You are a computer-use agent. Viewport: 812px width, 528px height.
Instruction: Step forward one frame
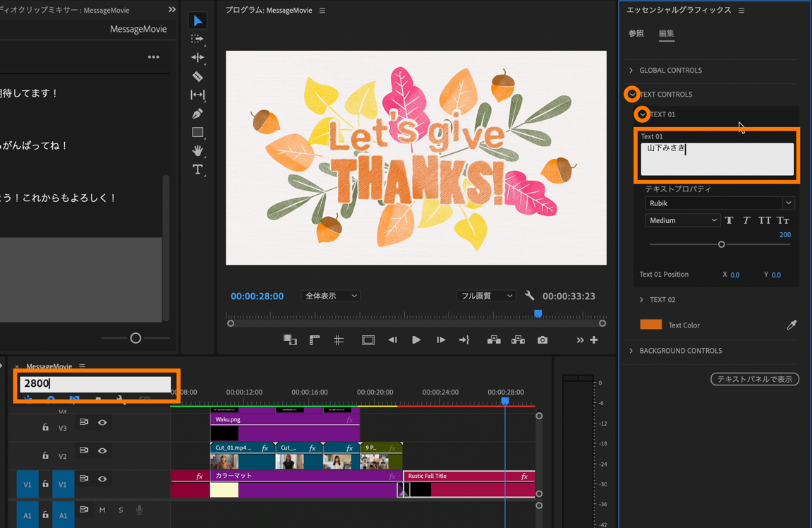click(x=441, y=340)
